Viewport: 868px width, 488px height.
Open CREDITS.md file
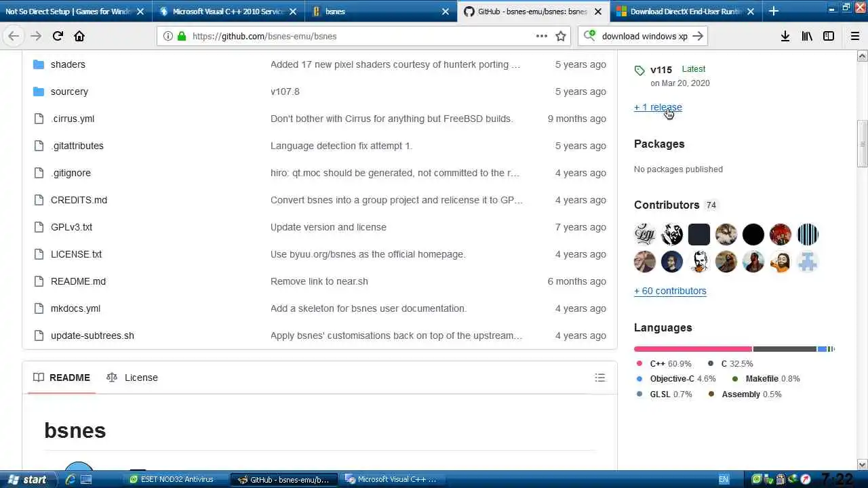pyautogui.click(x=79, y=200)
